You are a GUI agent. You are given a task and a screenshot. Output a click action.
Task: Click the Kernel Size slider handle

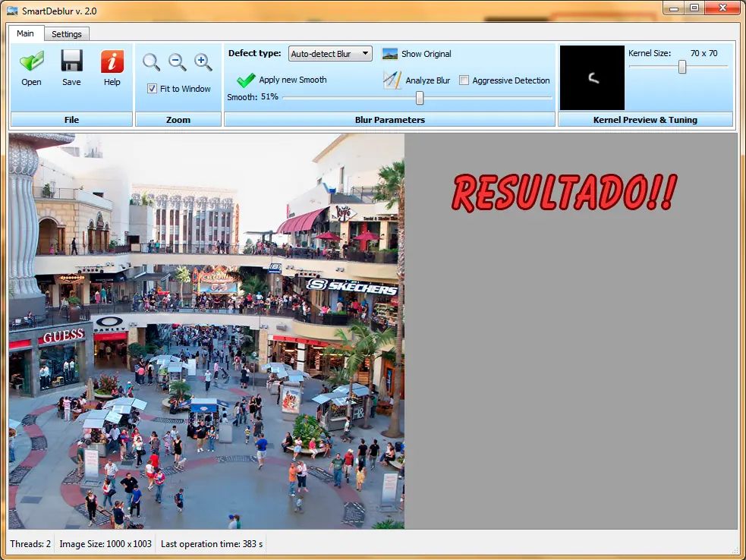point(682,67)
